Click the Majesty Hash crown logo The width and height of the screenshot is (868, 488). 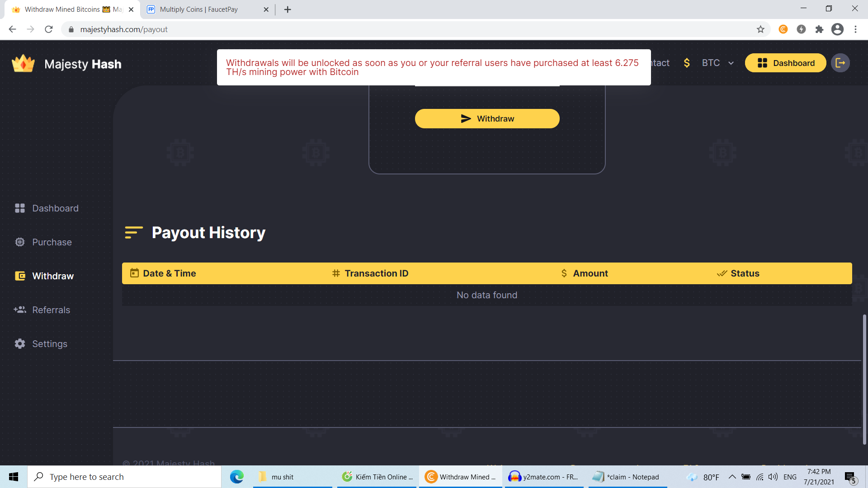[x=23, y=64]
